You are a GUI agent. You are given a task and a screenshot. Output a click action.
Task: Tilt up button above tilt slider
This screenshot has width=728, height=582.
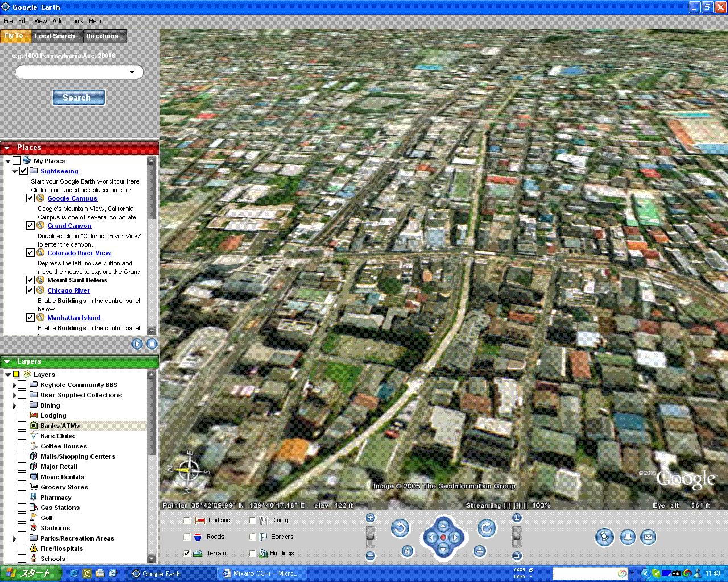pos(517,518)
